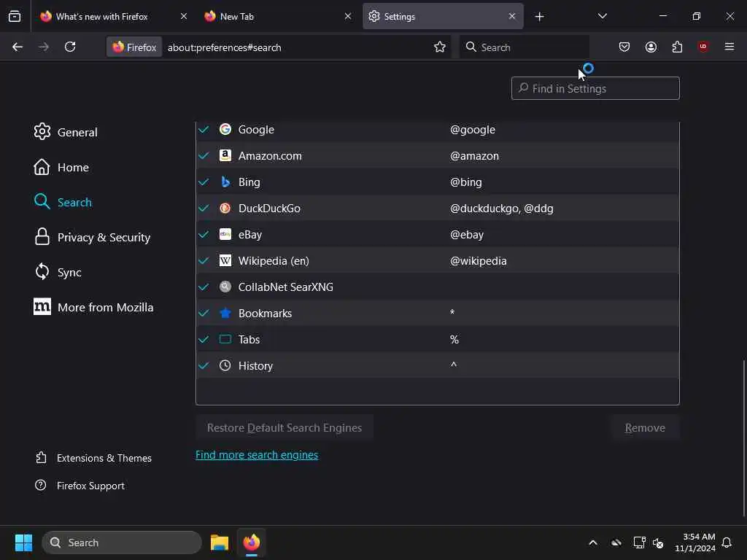The width and height of the screenshot is (747, 560).
Task: Open General settings category
Action: coord(65,132)
